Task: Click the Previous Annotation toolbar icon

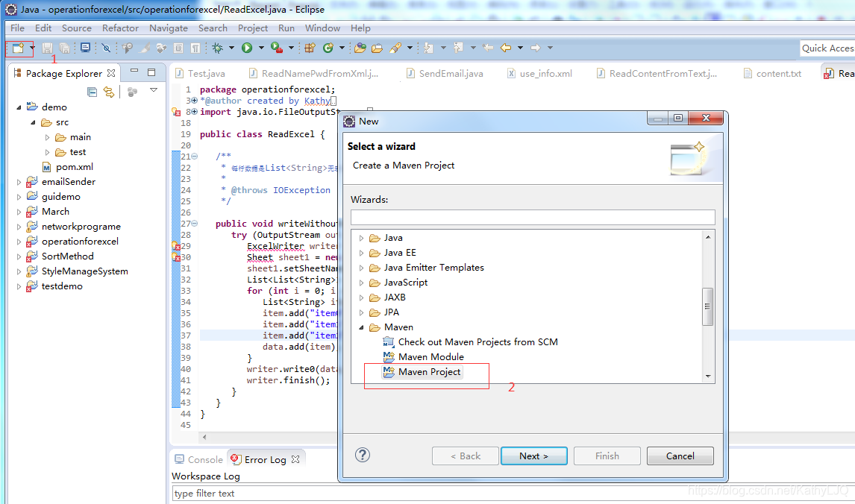Action: pos(458,48)
